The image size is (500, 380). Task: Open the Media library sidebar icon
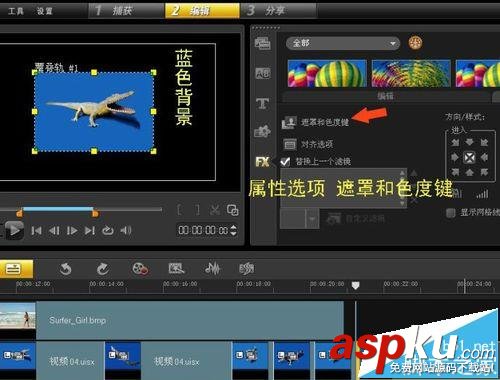263,43
